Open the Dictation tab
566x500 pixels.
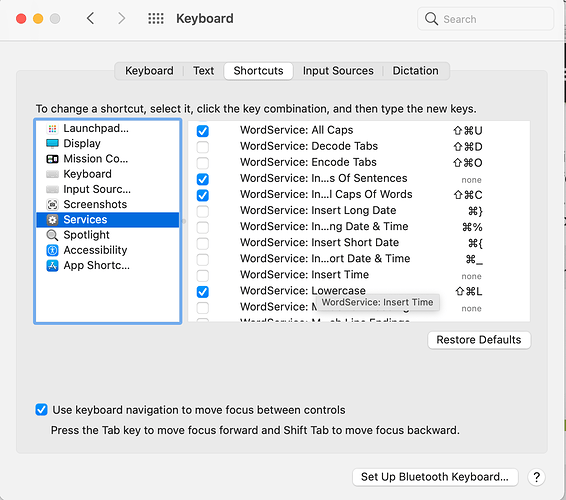coord(415,71)
